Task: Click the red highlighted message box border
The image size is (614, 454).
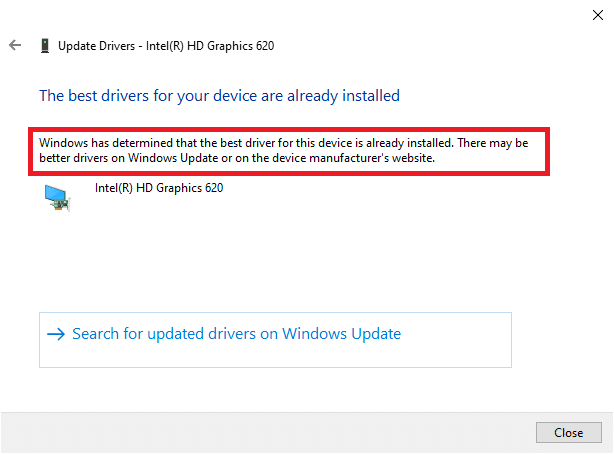Action: coord(289,129)
